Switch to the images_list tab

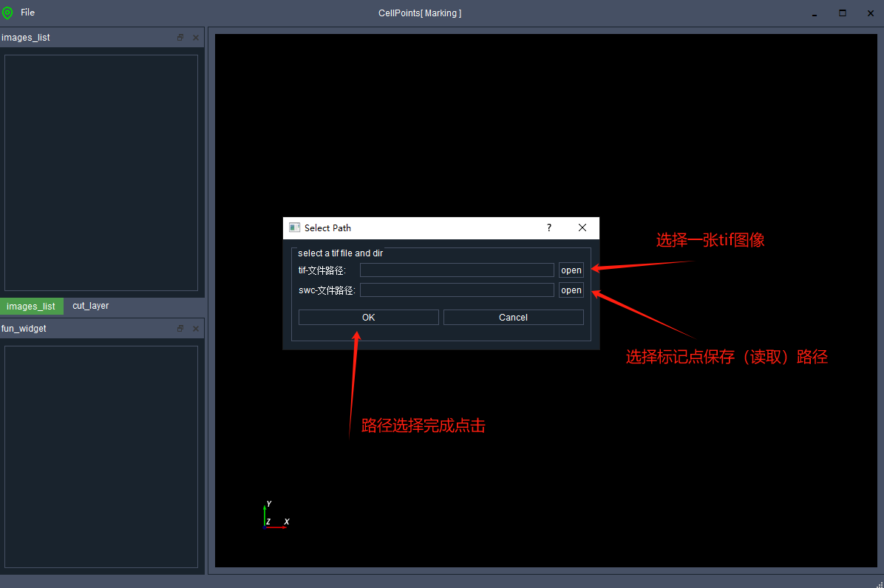point(31,307)
